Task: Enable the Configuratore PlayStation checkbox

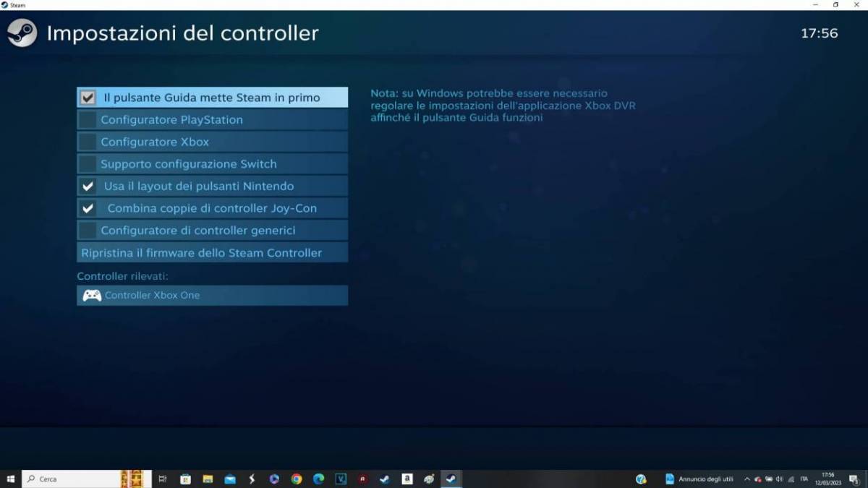Action: pos(88,120)
